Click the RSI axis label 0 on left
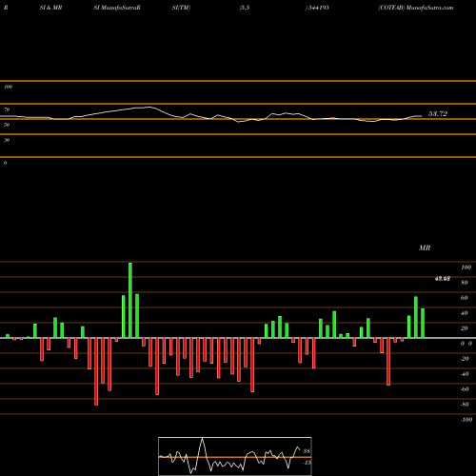The image size is (476, 476). pyautogui.click(x=5, y=163)
